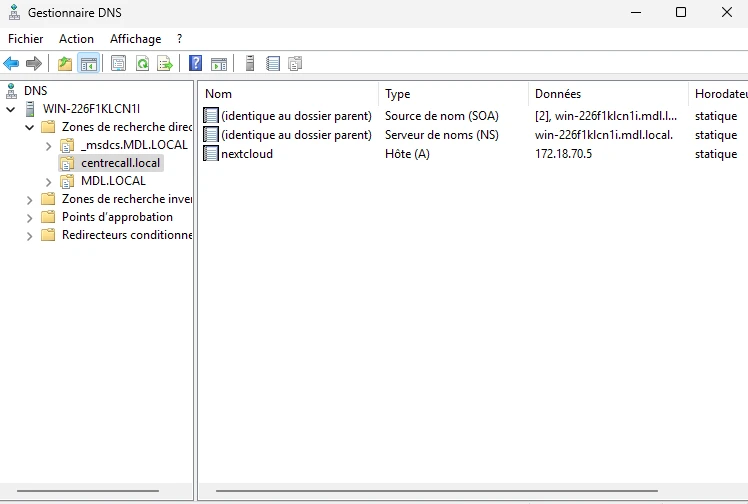Click the 'Serveur de noms (NS)' type cell
The width and height of the screenshot is (748, 504).
442,135
